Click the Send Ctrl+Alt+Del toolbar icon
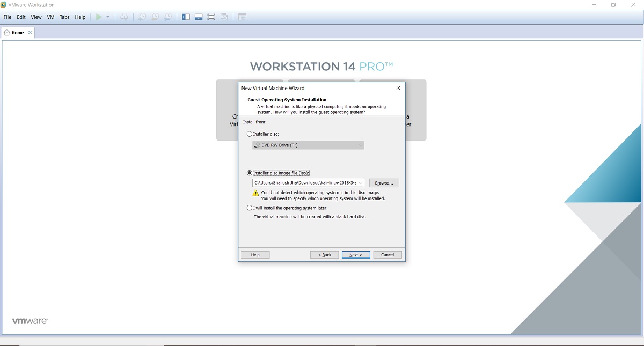This screenshot has height=346, width=644. (124, 17)
